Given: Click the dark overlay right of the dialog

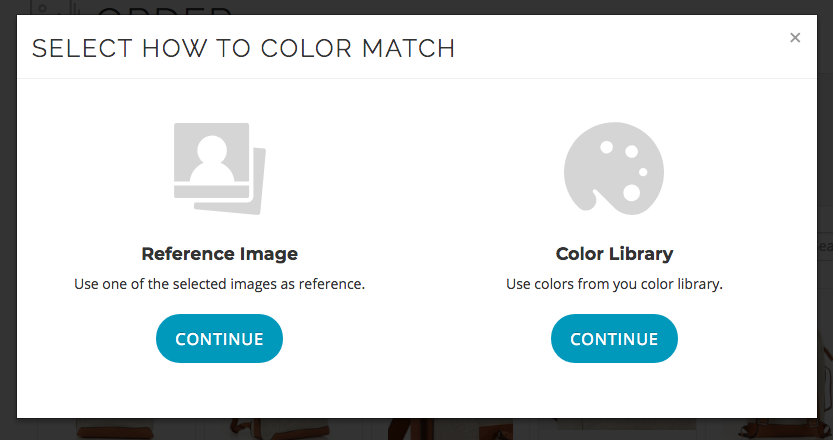Looking at the screenshot, I should point(825,150).
